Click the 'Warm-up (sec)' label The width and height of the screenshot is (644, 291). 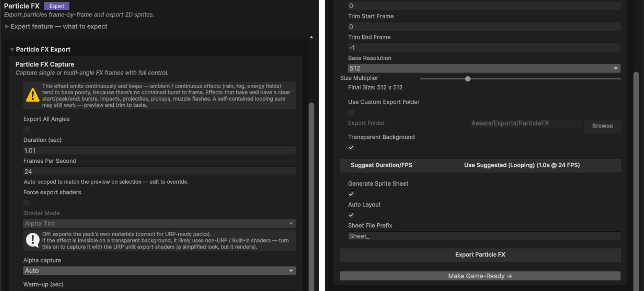(x=44, y=284)
